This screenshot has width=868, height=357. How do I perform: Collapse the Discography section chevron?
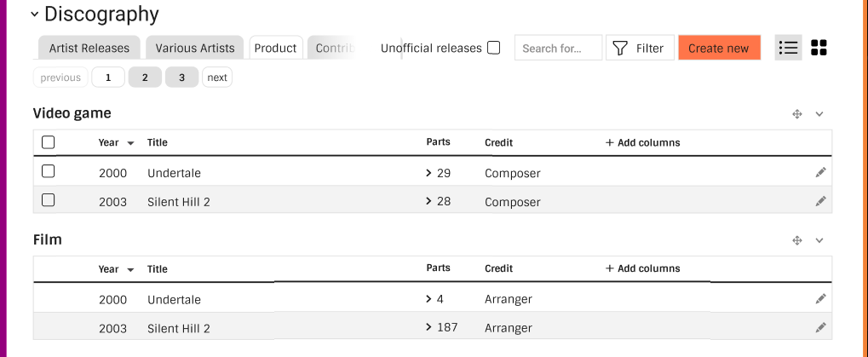point(34,14)
